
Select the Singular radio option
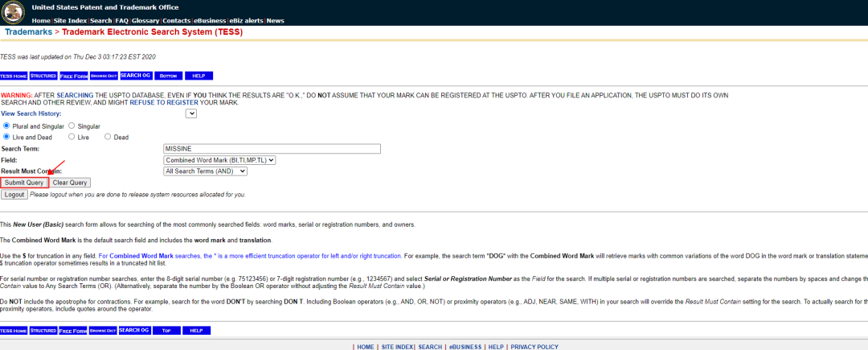click(x=72, y=126)
